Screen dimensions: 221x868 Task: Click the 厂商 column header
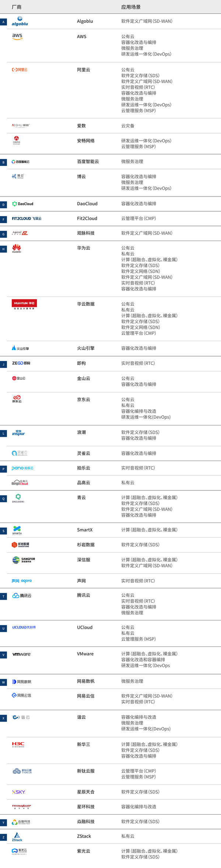coord(17,7)
